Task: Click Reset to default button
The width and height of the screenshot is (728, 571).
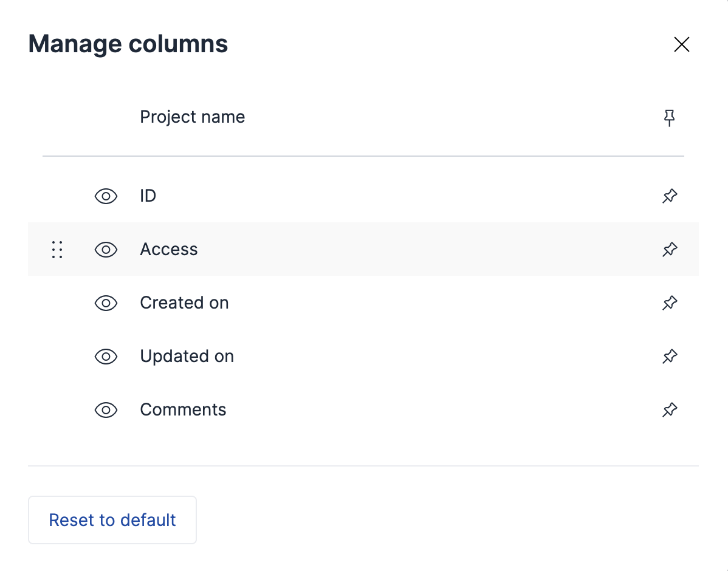Action: [112, 520]
